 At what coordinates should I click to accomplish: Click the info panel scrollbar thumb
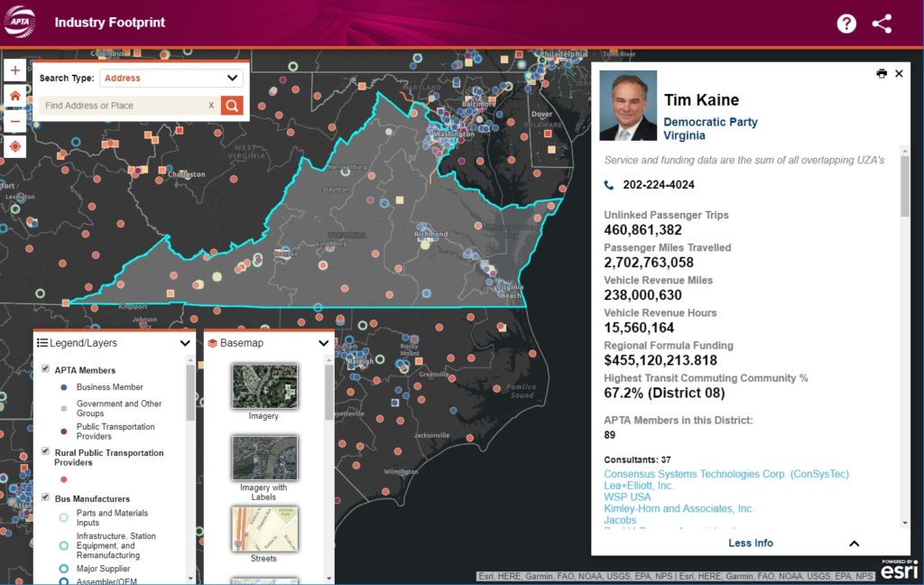point(904,186)
